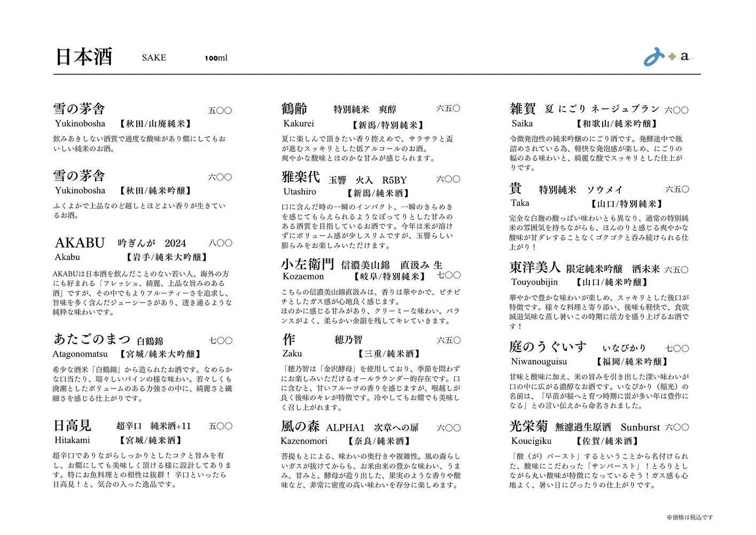This screenshot has width=756, height=535.
Task: Select the '【秋田/山廃純米】' tag
Action: (154, 123)
